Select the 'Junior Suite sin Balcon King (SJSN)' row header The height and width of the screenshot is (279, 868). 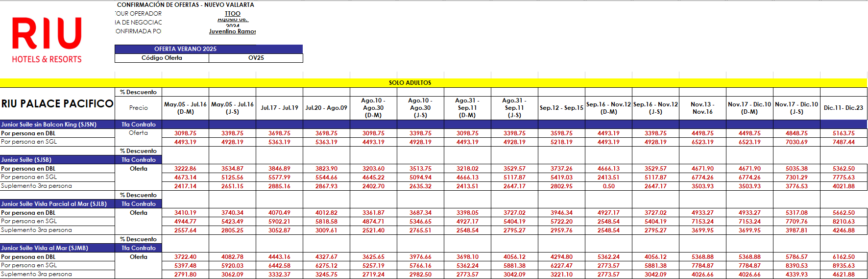pyautogui.click(x=57, y=125)
